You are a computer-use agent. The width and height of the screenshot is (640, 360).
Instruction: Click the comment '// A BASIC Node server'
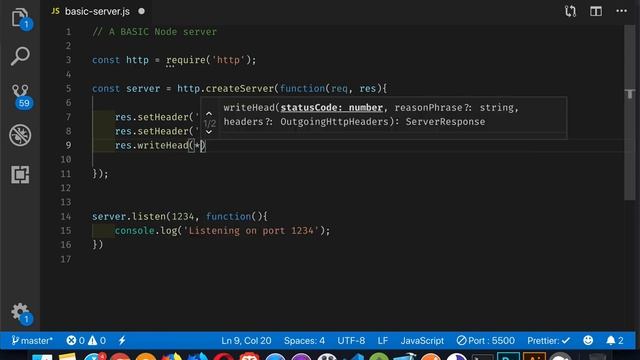click(154, 32)
